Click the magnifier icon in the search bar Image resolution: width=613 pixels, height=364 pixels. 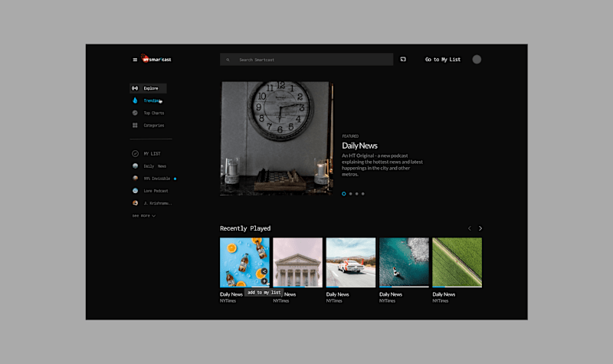tap(228, 60)
